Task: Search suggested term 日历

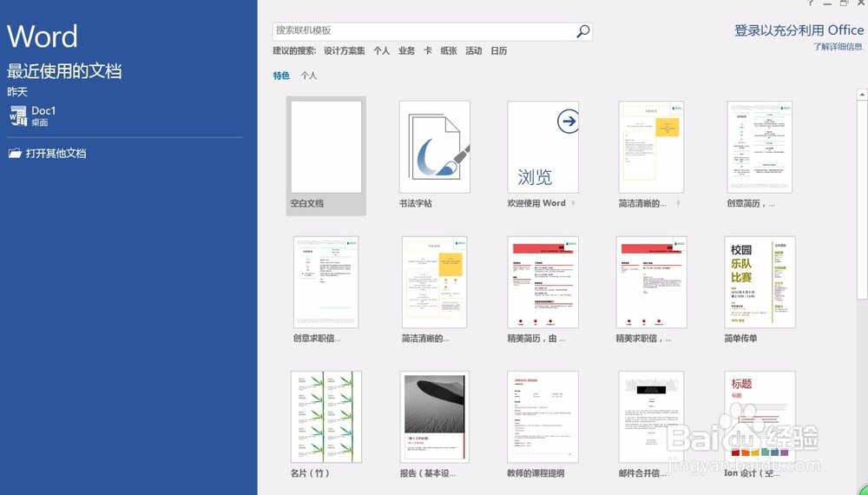Action: point(499,51)
